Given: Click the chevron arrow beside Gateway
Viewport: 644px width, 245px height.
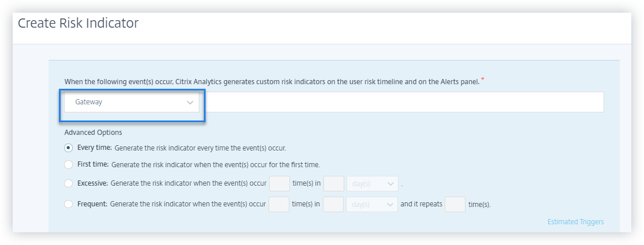Looking at the screenshot, I should coord(190,103).
